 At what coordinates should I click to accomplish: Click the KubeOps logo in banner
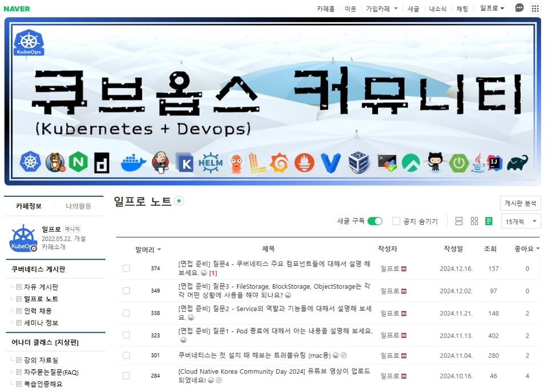(x=29, y=43)
